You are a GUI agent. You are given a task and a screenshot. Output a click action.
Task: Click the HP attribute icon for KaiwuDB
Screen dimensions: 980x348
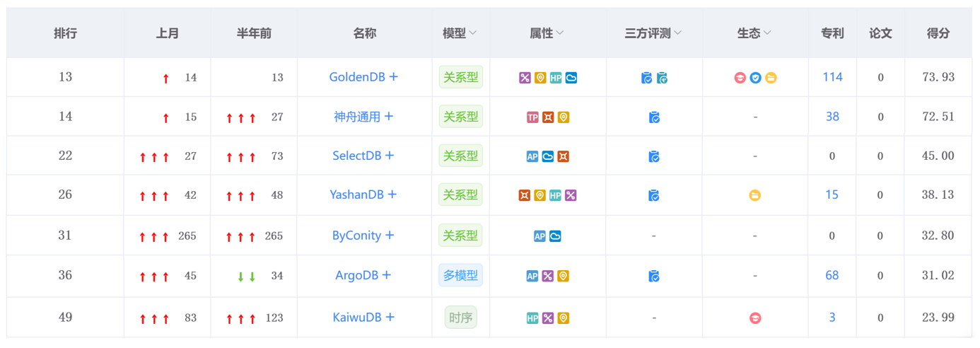pyautogui.click(x=532, y=318)
